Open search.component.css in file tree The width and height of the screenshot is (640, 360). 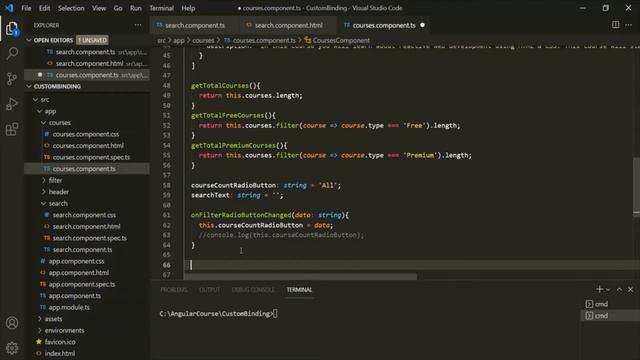click(84, 215)
